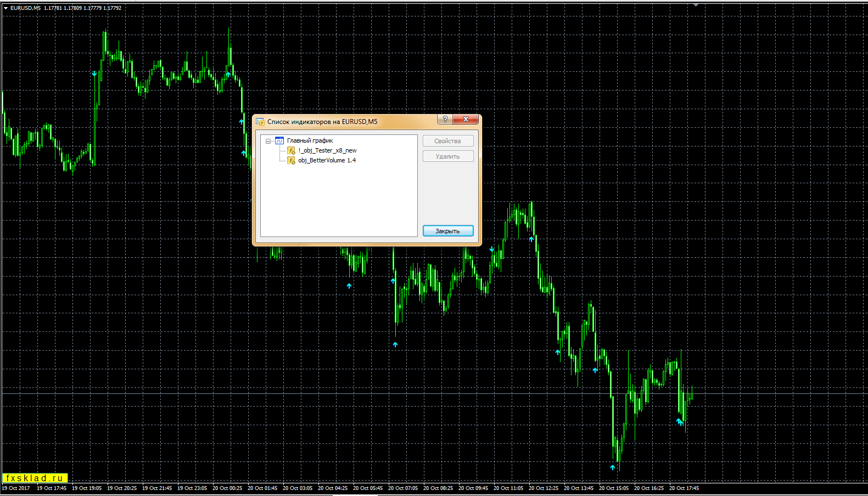The width and height of the screenshot is (868, 496).
Task: Click empty area inside the indicator list box
Action: (x=339, y=203)
